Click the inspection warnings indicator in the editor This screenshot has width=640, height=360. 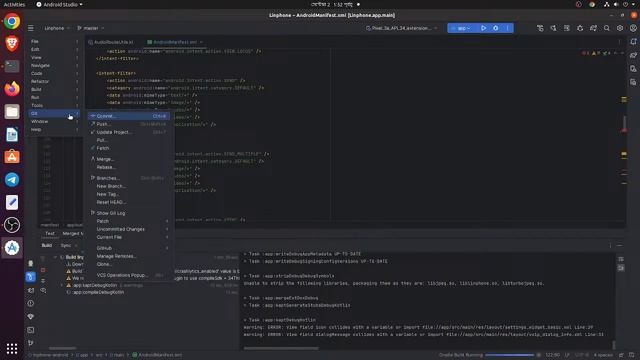tap(596, 53)
